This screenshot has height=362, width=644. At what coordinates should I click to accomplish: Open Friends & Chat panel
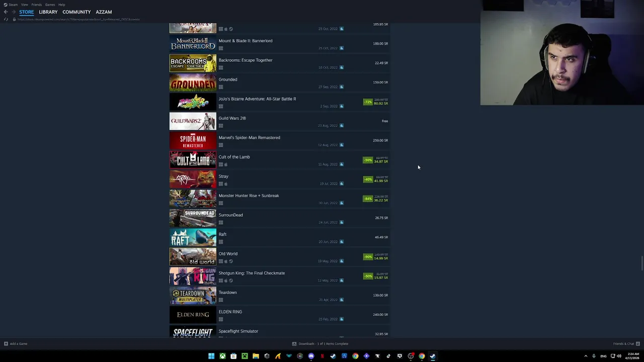tap(626, 344)
